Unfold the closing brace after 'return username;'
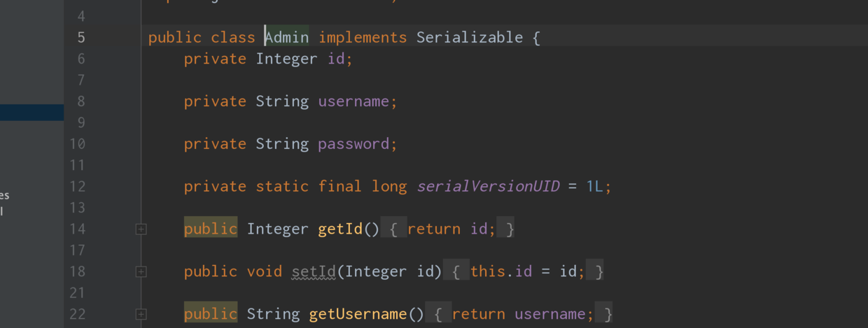 pyautogui.click(x=607, y=314)
